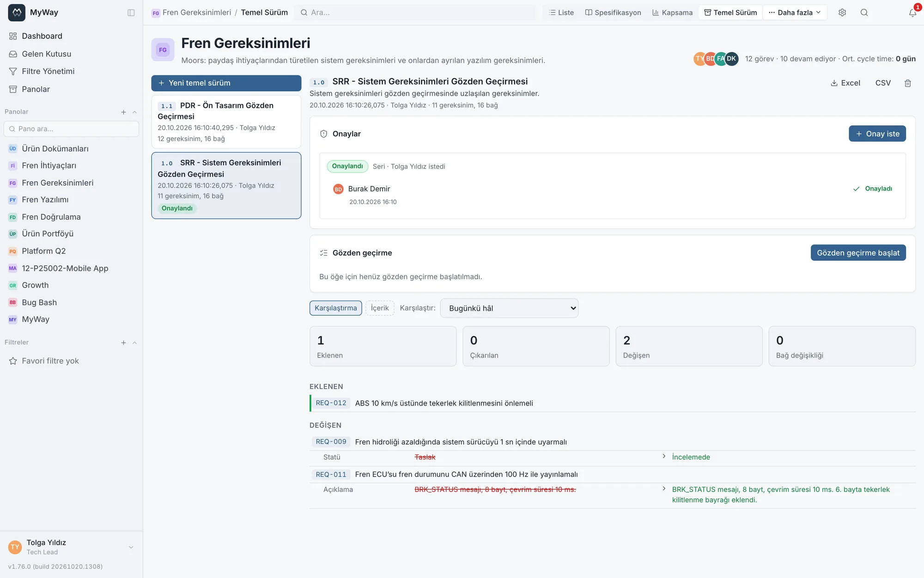Open the Tolga Yıldız user menu chevron
Screen dimensions: 924x578
pos(131,547)
